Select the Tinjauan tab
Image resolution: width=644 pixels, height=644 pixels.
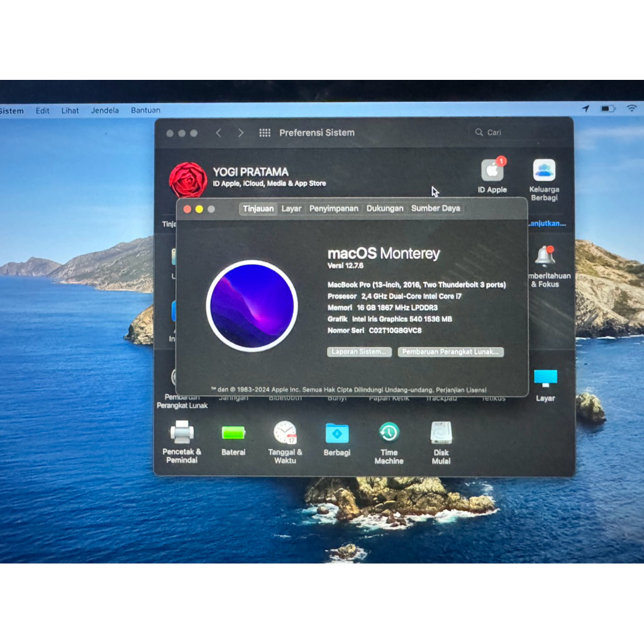[x=258, y=208]
